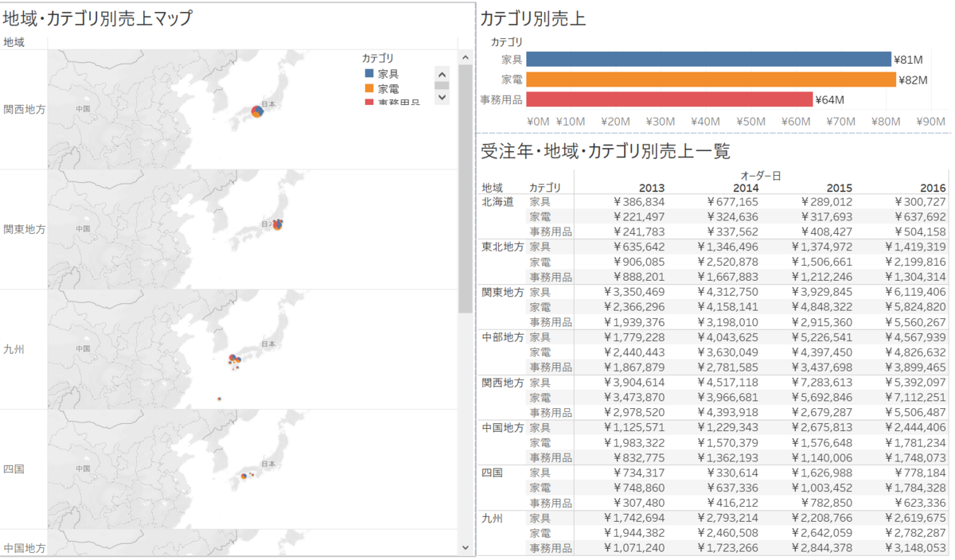955x560 pixels.
Task: Click the 家具 label on bar chart axis
Action: click(512, 59)
